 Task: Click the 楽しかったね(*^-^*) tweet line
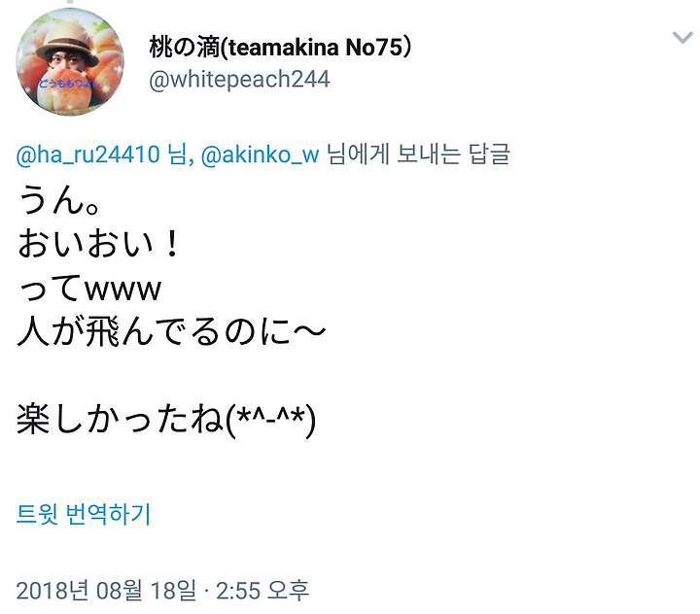[166, 420]
